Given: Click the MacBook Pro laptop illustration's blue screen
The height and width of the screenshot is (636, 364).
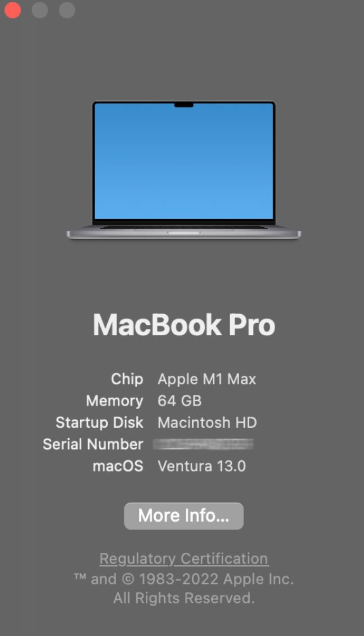Looking at the screenshot, I should [184, 161].
